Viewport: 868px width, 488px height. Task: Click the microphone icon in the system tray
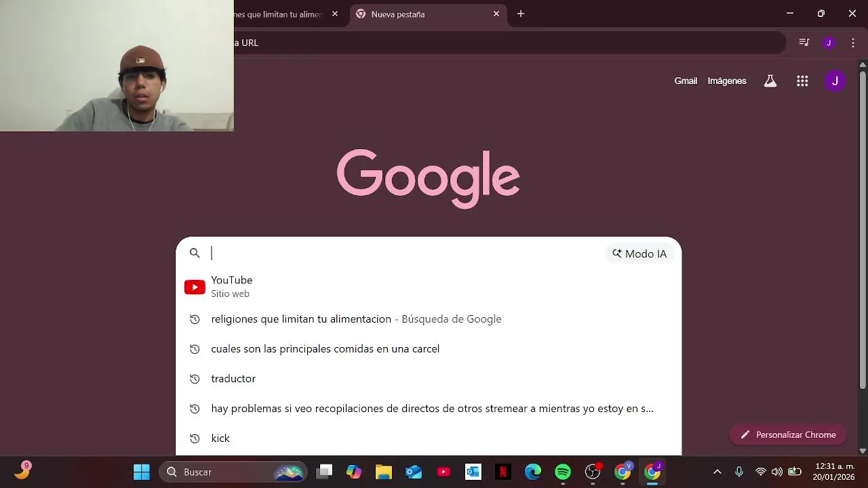click(x=739, y=472)
